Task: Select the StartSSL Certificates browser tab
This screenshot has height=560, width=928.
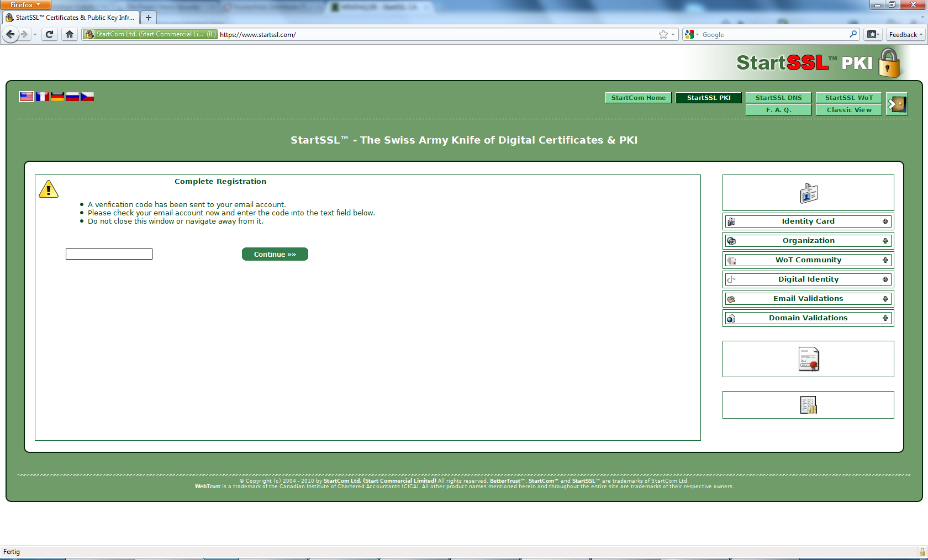Action: coord(71,18)
